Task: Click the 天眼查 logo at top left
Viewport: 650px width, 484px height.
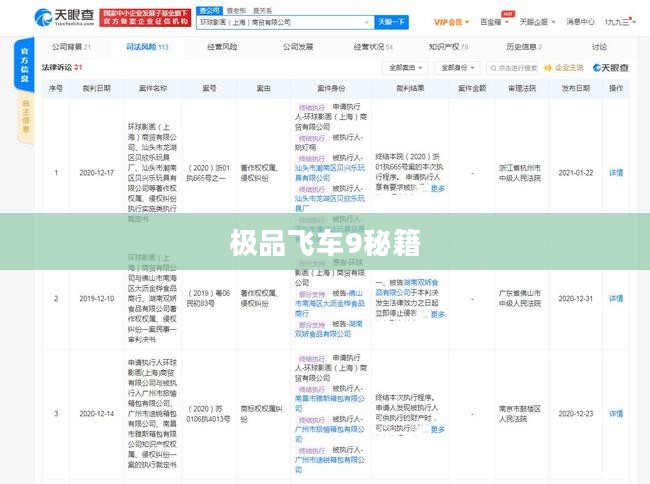Action: [65, 17]
